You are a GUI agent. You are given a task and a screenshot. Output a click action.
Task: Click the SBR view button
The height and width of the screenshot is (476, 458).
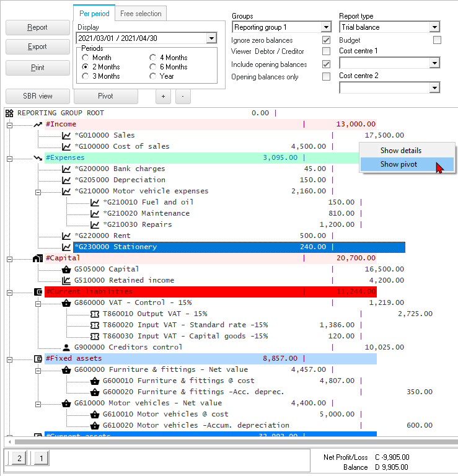(37, 96)
